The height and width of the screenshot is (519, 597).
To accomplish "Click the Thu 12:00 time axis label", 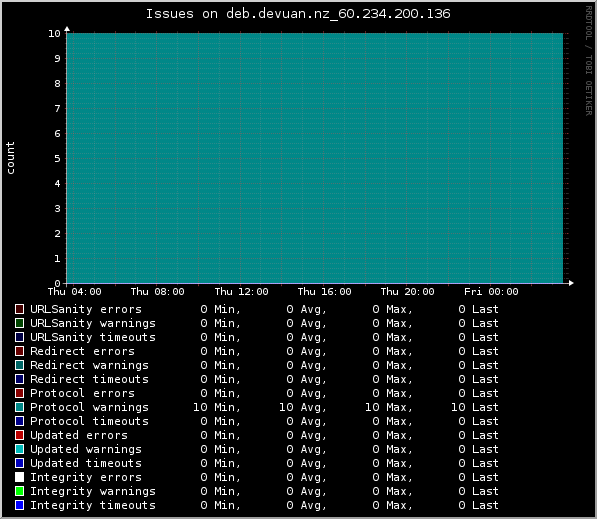I will pos(241,292).
